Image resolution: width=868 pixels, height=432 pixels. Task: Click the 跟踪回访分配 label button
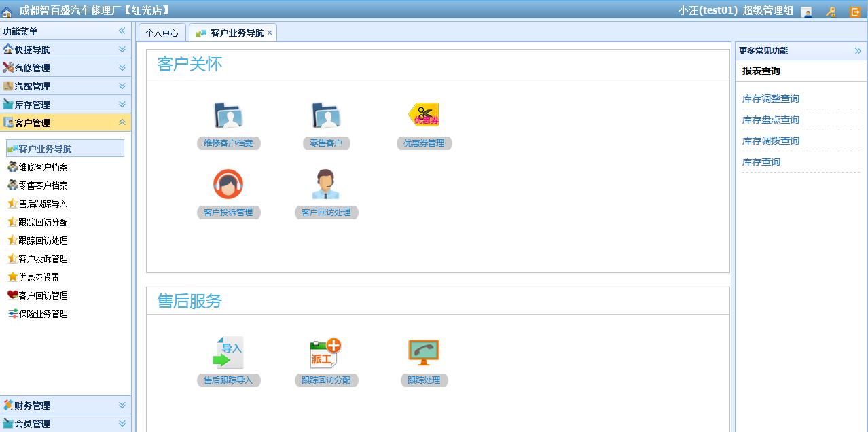click(326, 380)
